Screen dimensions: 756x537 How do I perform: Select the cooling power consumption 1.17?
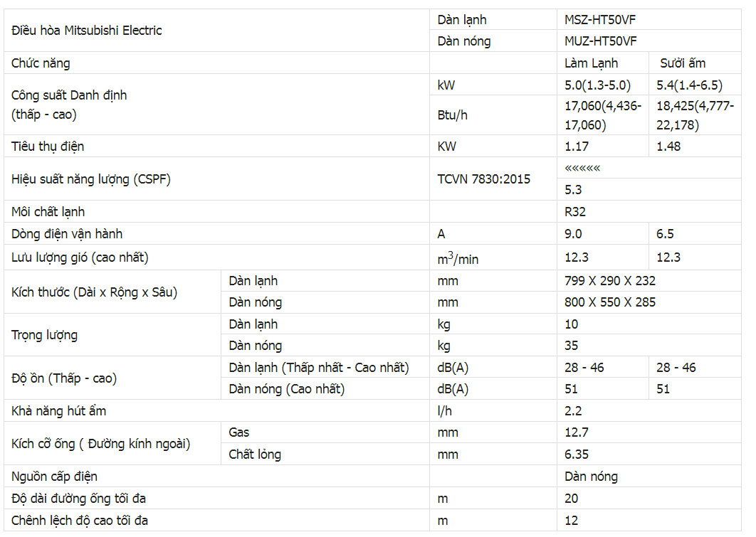tap(577, 147)
